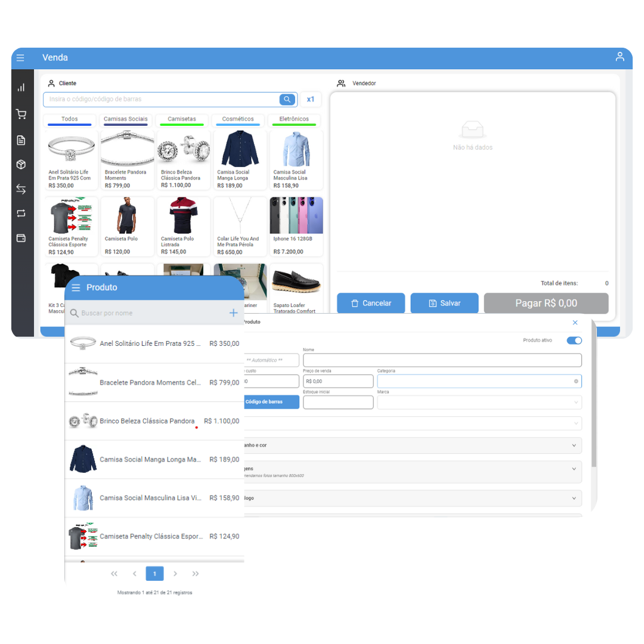Viewport: 644px width, 644px height.
Task: Click the magnifier search button in barcode field
Action: click(x=287, y=100)
